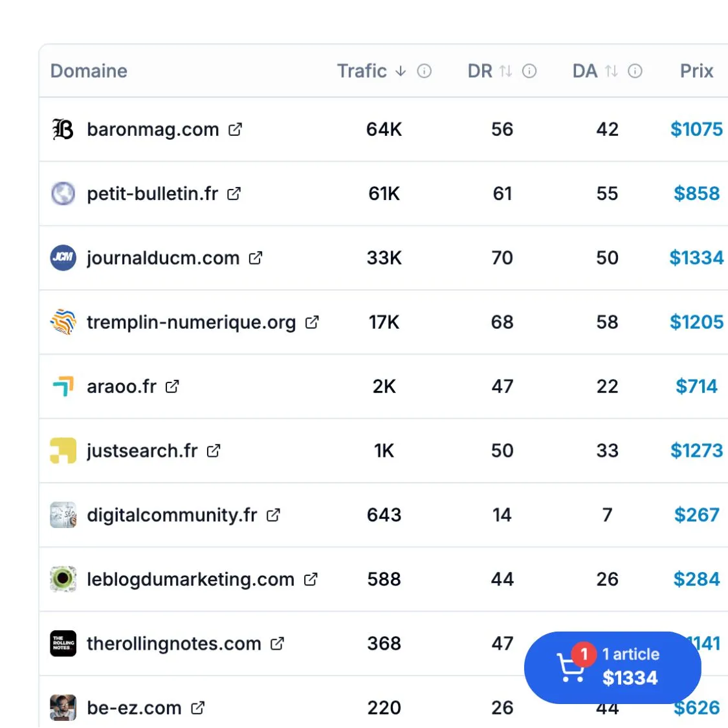Open the leblogdumarketing.com domain name

pos(190,579)
